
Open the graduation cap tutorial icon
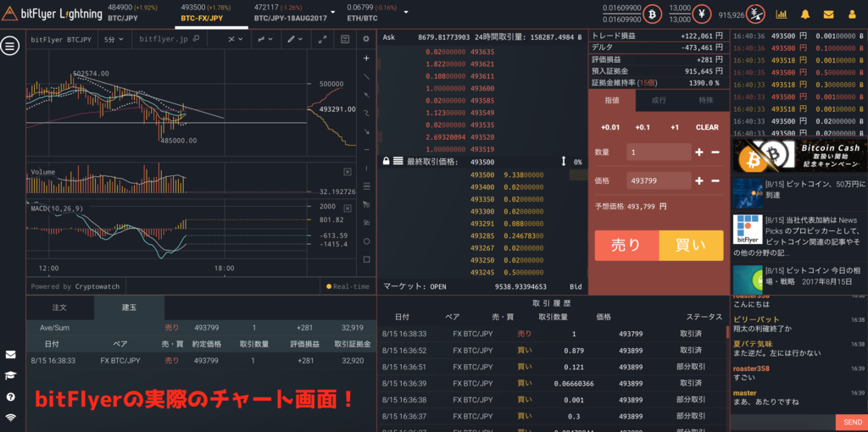(x=10, y=375)
